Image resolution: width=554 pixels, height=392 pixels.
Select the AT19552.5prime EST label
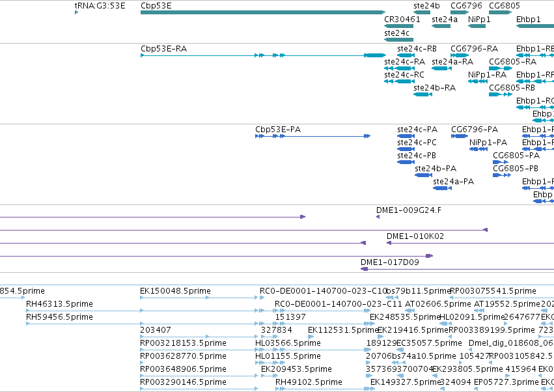click(506, 304)
